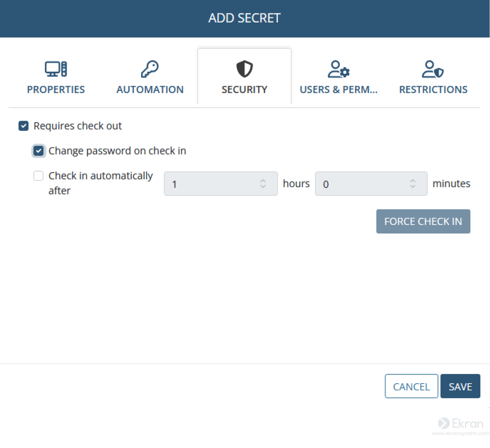Dismiss the dialog with CANCEL
Viewport: 490px width, 448px height.
pyautogui.click(x=411, y=386)
